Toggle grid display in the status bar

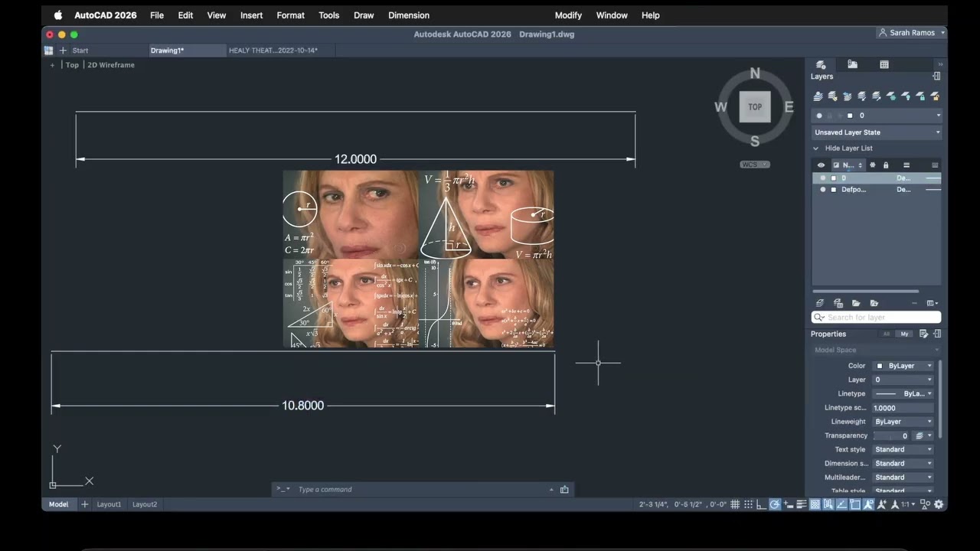735,504
